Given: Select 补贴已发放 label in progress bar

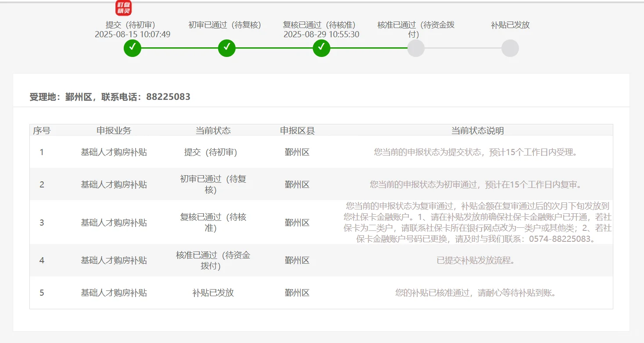Looking at the screenshot, I should [510, 25].
